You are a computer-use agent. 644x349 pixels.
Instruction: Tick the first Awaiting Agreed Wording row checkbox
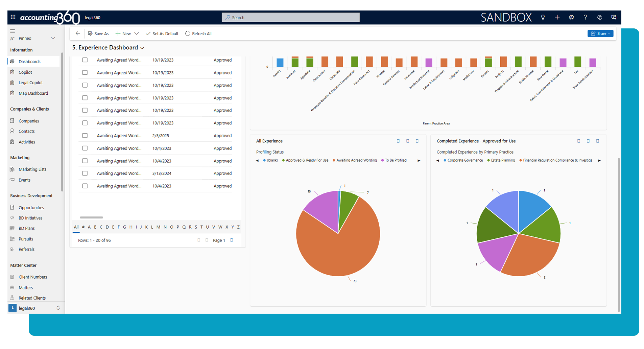[x=85, y=60]
